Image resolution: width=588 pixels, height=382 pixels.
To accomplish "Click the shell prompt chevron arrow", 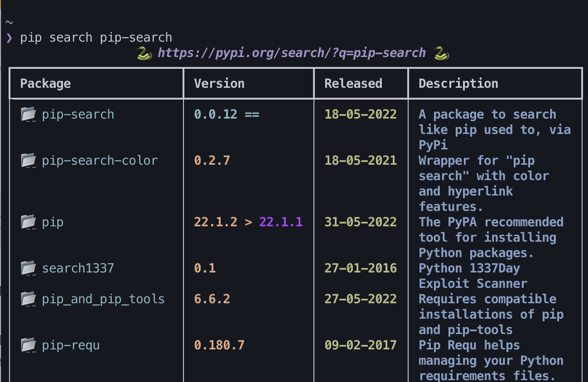I will pyautogui.click(x=9, y=37).
